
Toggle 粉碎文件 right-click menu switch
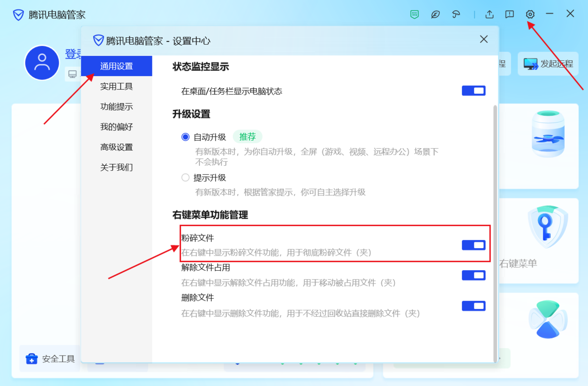[x=474, y=245]
